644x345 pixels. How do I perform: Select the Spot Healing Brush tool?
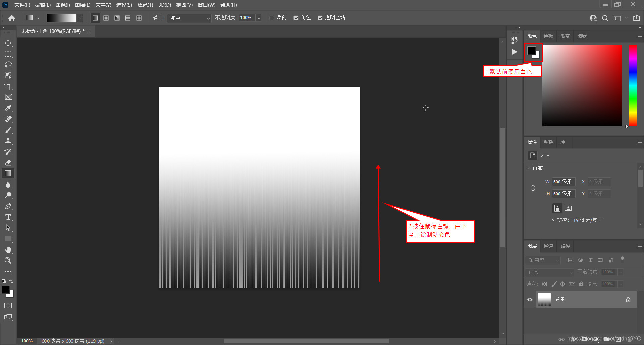pyautogui.click(x=8, y=119)
